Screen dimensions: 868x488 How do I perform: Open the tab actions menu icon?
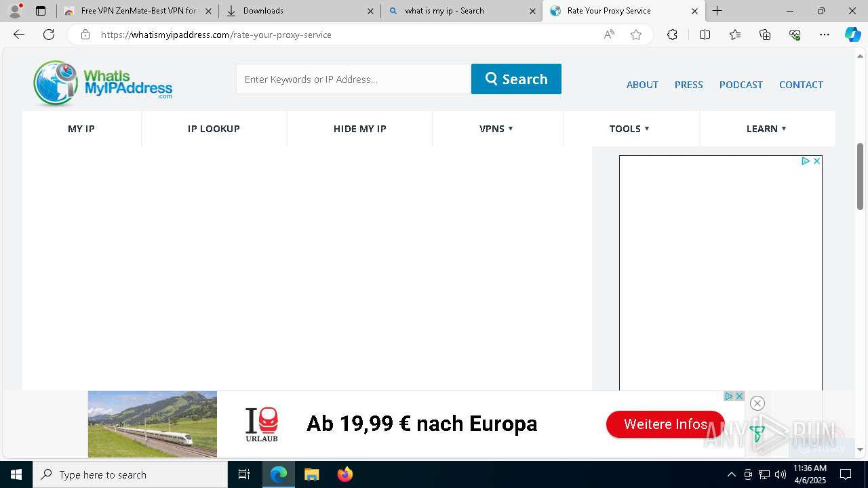41,11
